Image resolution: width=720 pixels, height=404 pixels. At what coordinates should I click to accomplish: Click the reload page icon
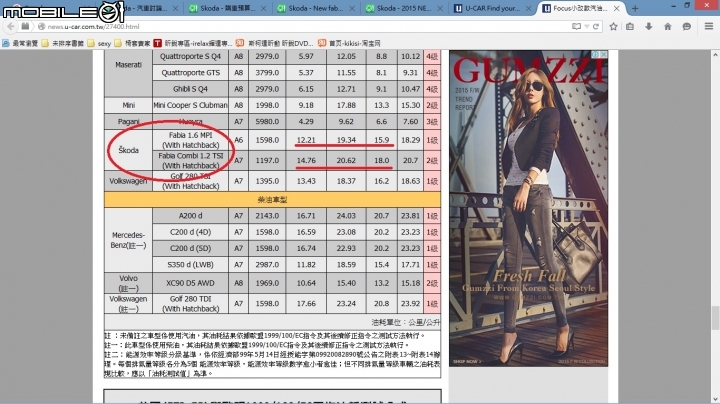pos(596,27)
